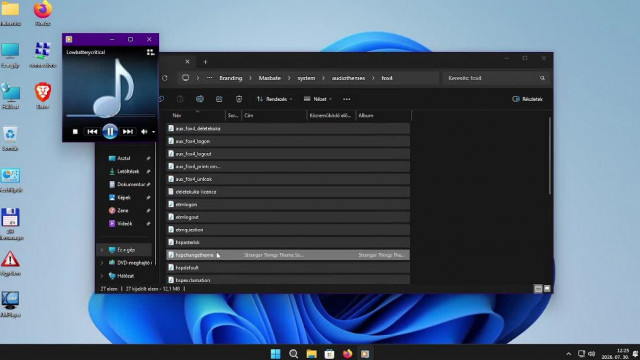Expand the Ez a gép tree node
Screen dimensions: 640x360
pos(102,250)
